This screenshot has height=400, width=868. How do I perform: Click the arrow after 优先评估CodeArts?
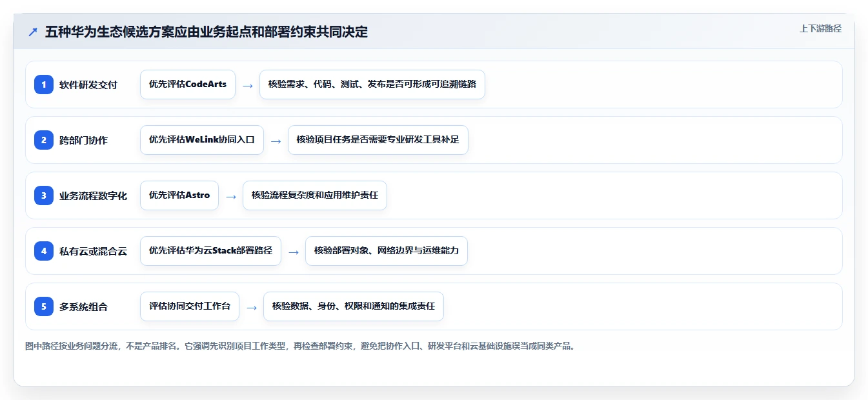click(x=248, y=85)
